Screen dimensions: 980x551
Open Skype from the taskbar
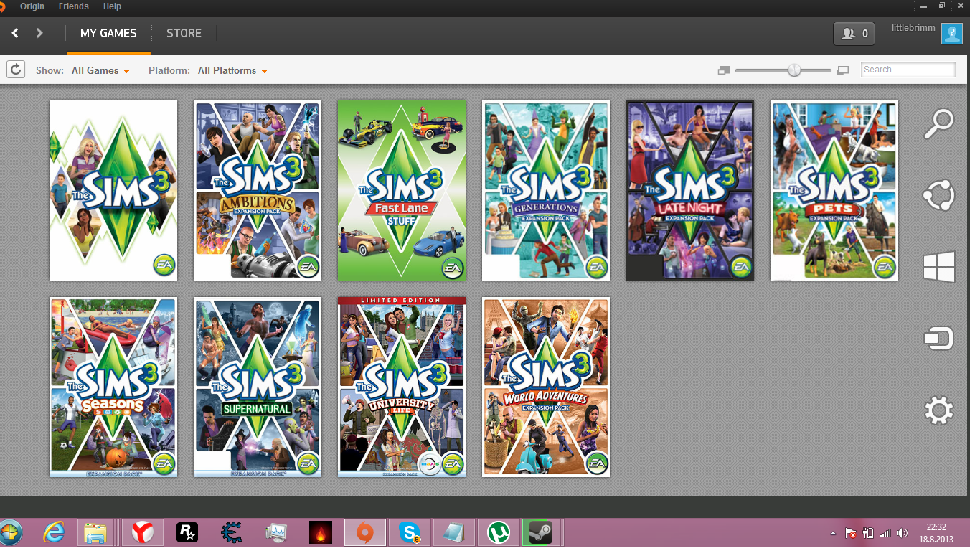point(410,533)
